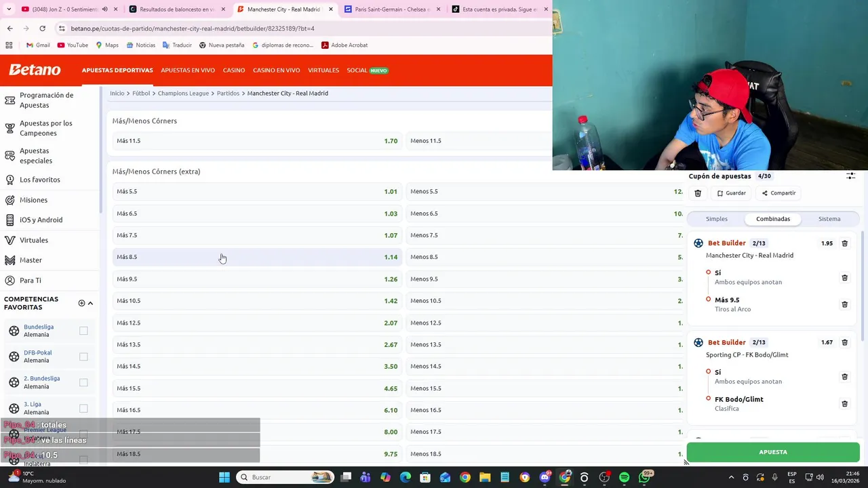
Task: Remove the Más 9.5 Tiros al Arco selection
Action: click(x=844, y=304)
